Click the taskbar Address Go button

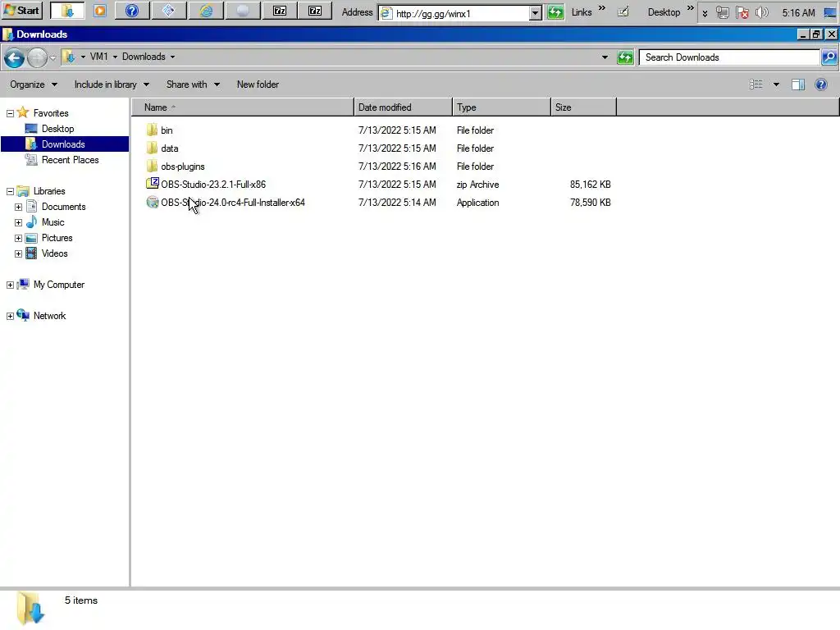pyautogui.click(x=555, y=12)
